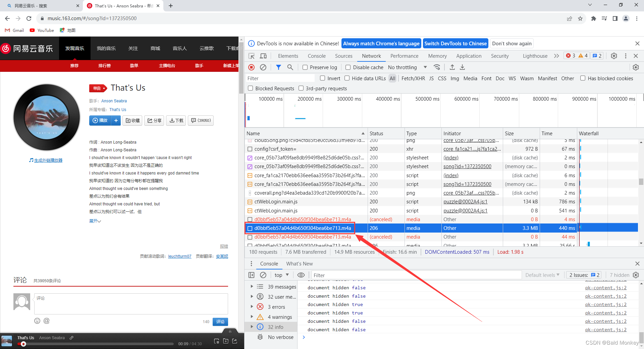Expand 4 warnings group
Screen dimensions: 644x349
tap(252, 317)
